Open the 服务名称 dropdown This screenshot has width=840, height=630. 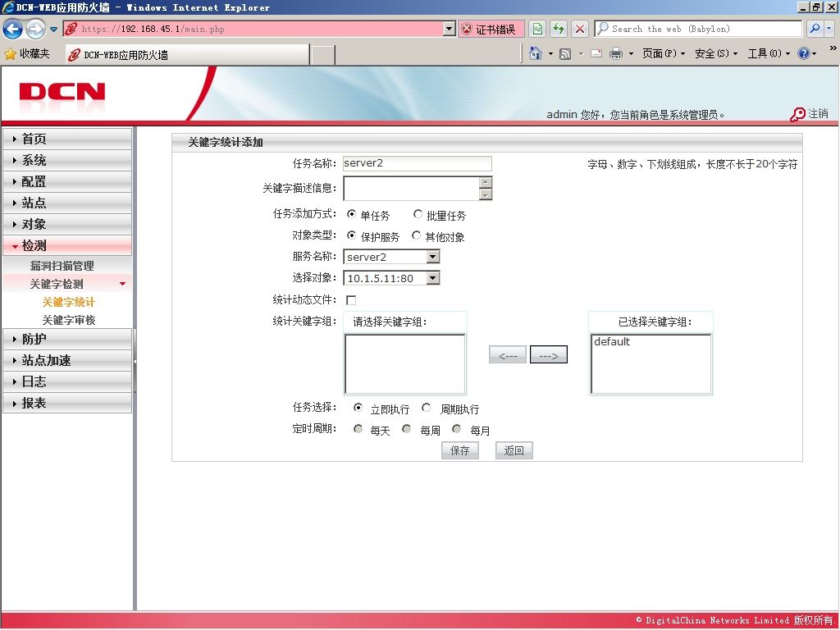point(391,257)
